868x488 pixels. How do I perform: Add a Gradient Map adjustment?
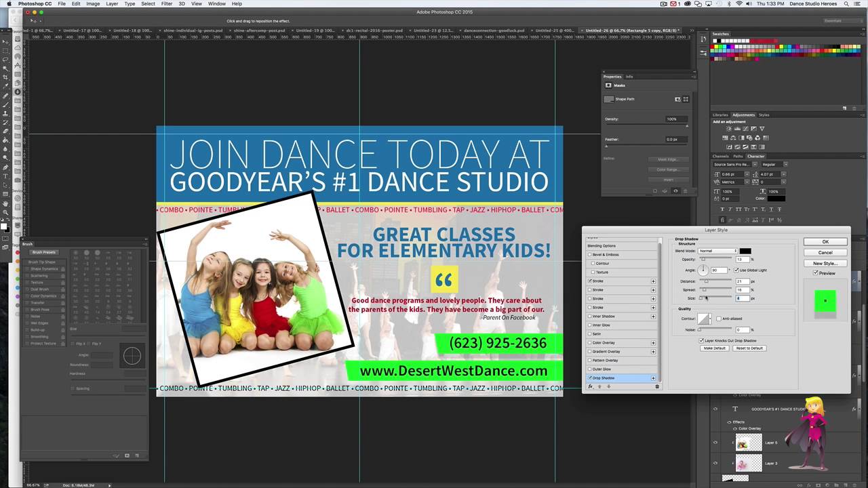(x=762, y=147)
